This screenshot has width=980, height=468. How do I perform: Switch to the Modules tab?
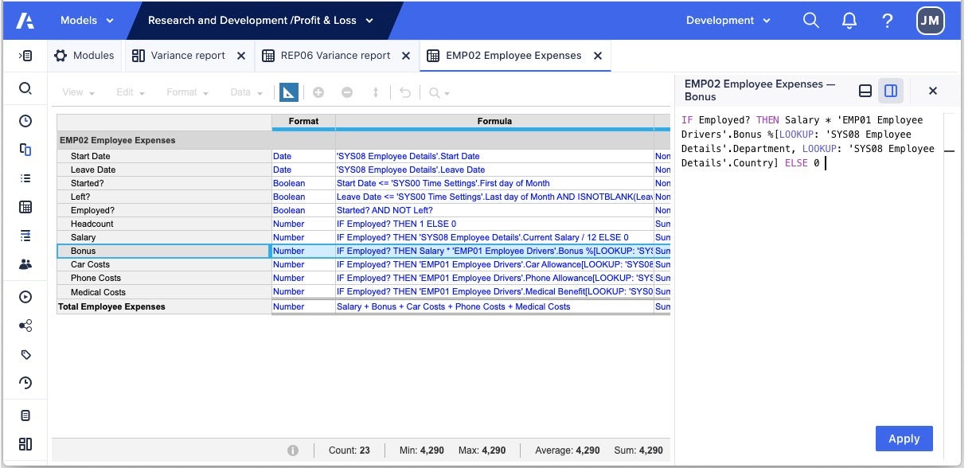[84, 56]
